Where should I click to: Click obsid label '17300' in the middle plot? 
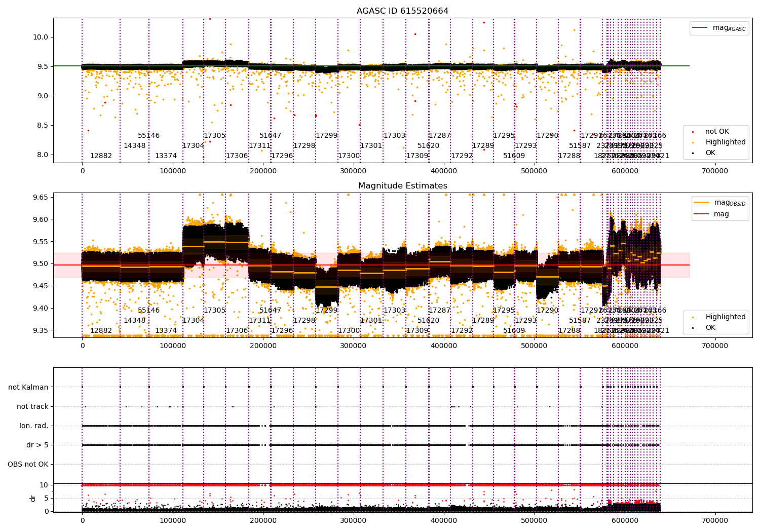(349, 331)
